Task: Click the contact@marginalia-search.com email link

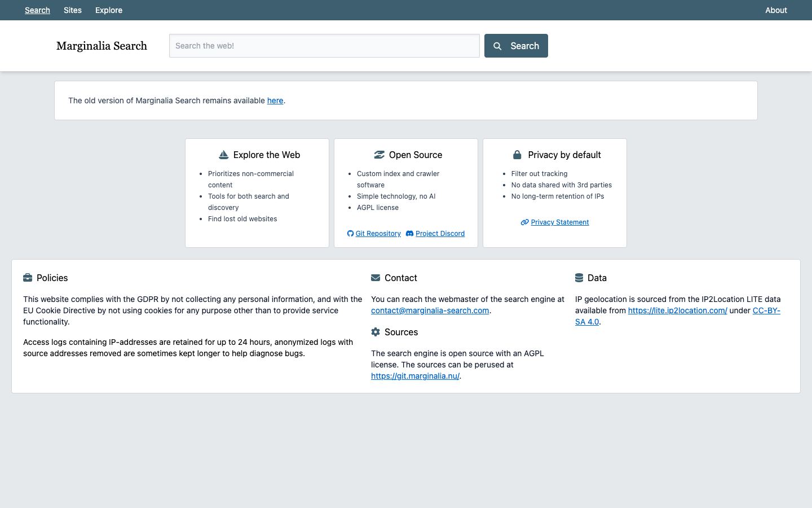Action: 430,310
